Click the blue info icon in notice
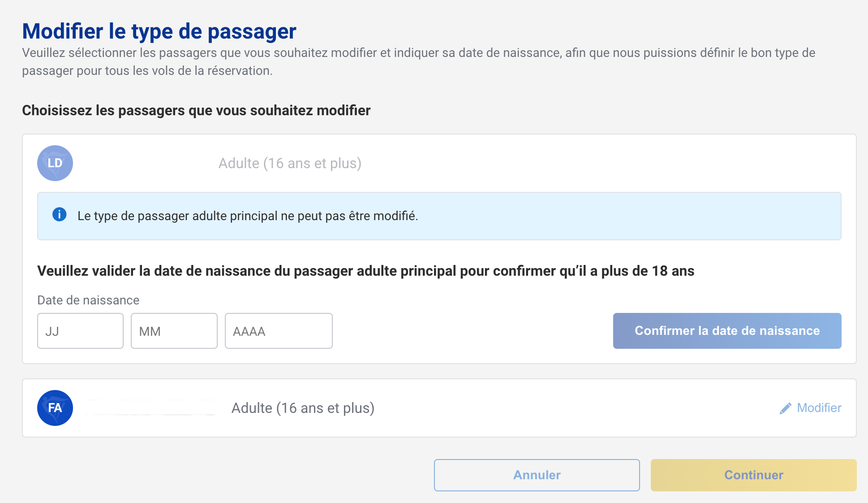The height and width of the screenshot is (503, 868). pos(59,214)
